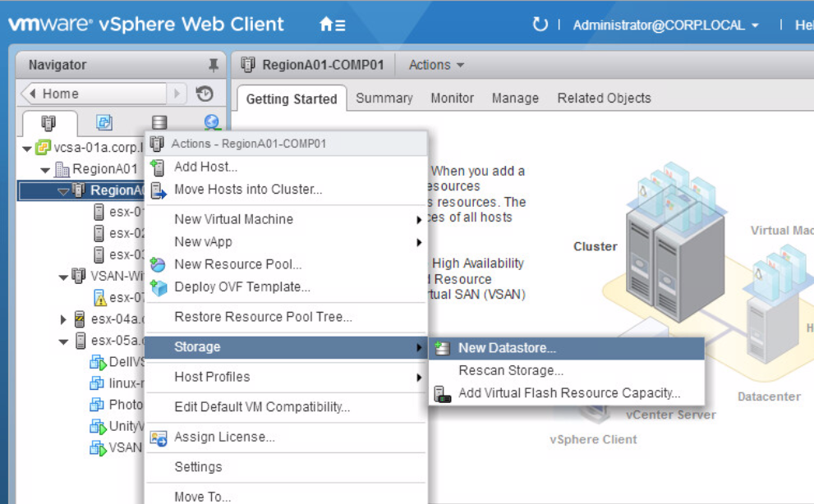This screenshot has width=814, height=504.
Task: Click Add Host in context menu
Action: 205,167
